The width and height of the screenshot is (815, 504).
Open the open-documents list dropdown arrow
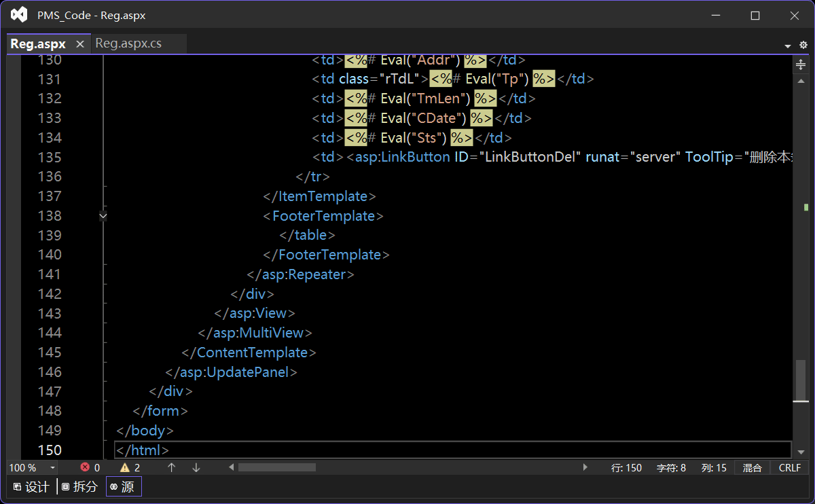point(788,46)
